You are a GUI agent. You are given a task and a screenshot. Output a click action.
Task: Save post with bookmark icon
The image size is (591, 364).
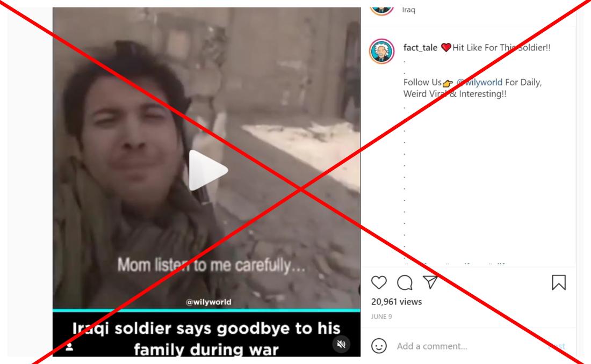(559, 282)
